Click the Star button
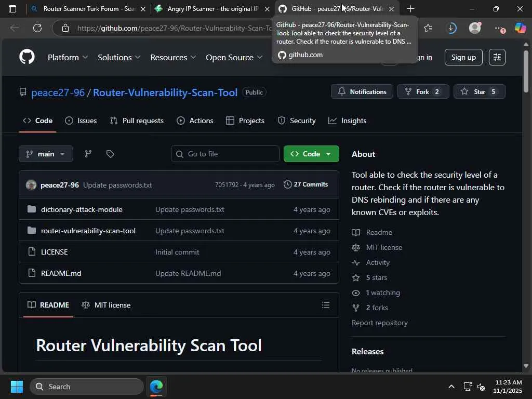The width and height of the screenshot is (532, 399). coord(480,91)
